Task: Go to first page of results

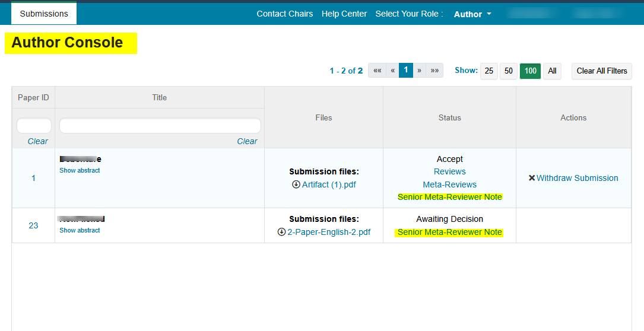Action: pyautogui.click(x=377, y=71)
